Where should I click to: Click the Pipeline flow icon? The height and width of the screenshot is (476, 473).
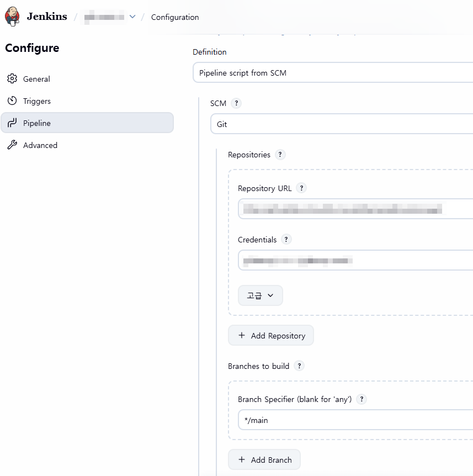[x=12, y=123]
